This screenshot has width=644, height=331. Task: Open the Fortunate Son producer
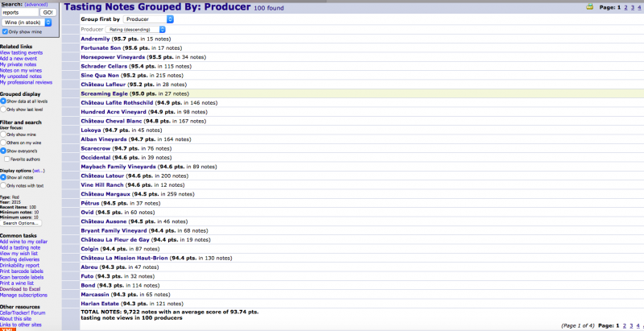101,48
